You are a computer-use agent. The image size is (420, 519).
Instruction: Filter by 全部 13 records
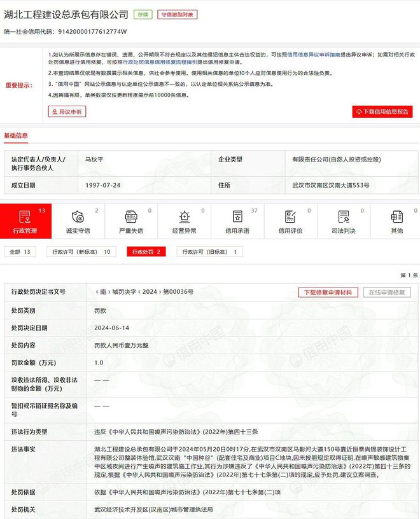point(20,252)
